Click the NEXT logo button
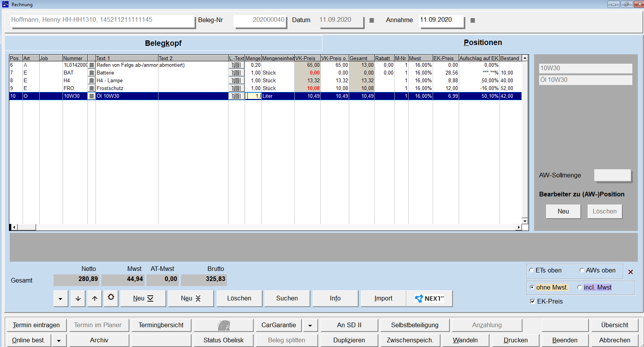The width and height of the screenshot is (644, 347). pos(429,298)
